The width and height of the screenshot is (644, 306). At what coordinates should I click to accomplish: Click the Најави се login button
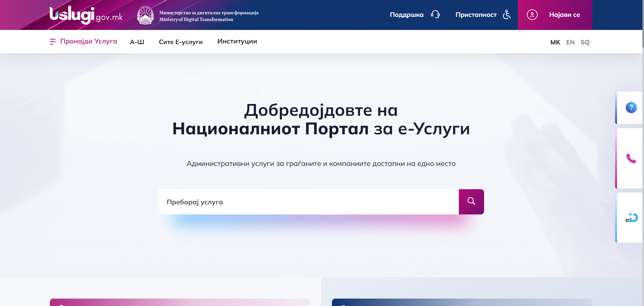[565, 15]
